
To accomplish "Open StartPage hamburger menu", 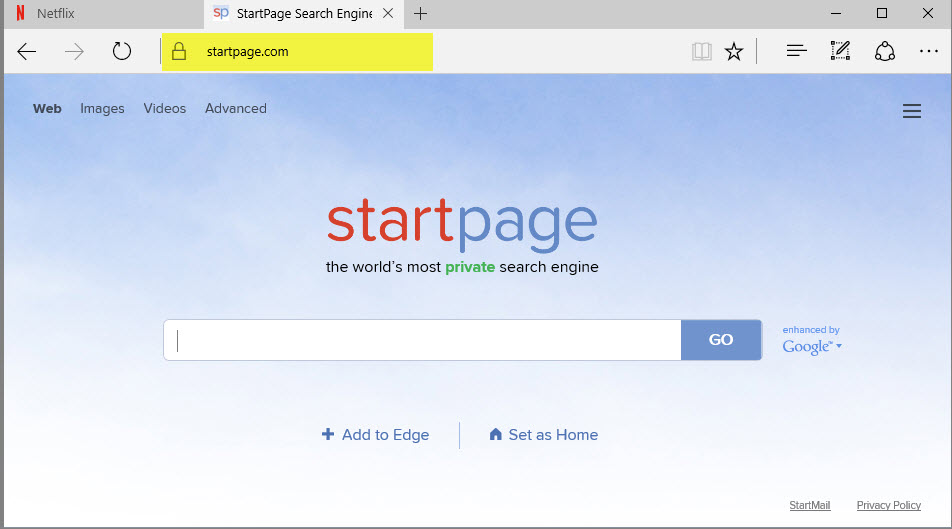I will pos(911,111).
